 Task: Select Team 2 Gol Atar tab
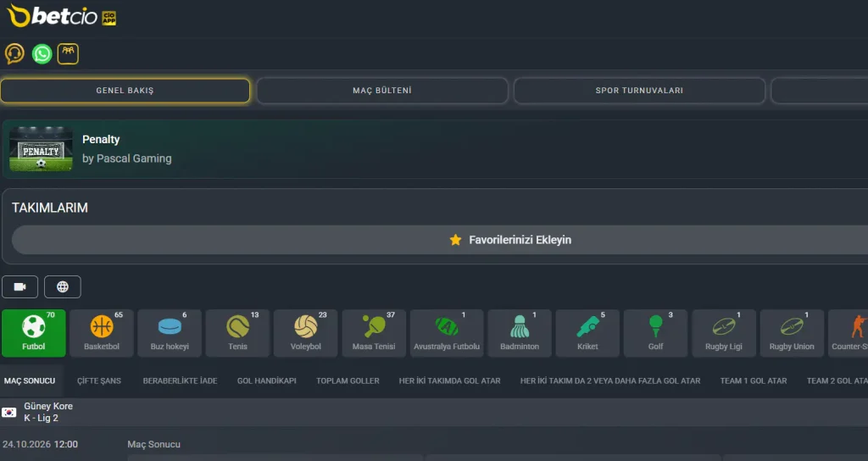coord(837,380)
